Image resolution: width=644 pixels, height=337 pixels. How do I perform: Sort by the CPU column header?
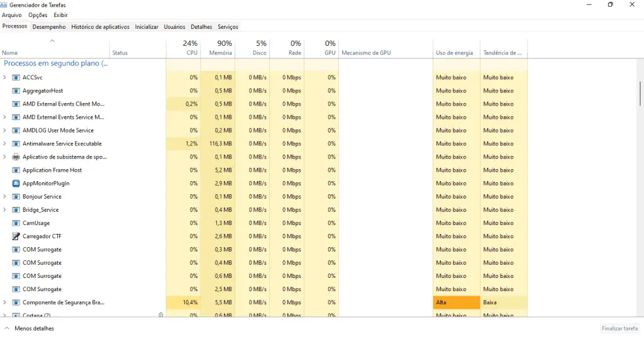point(184,48)
